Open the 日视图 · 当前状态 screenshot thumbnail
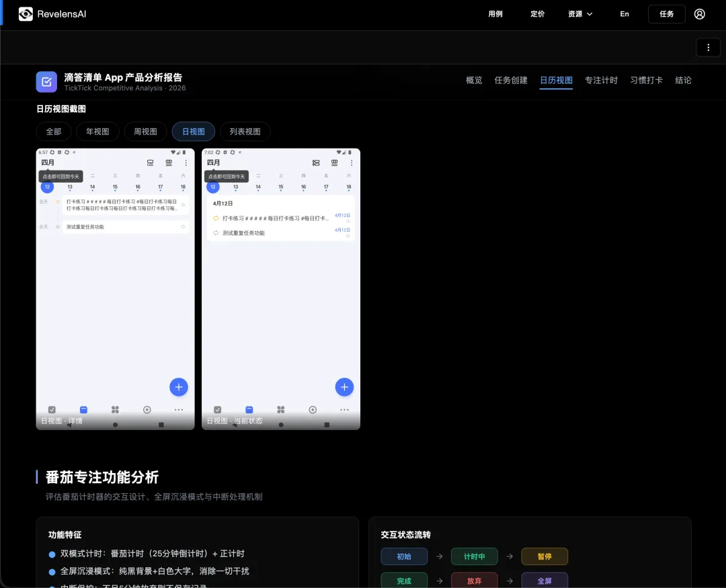The height and width of the screenshot is (588, 726). click(281, 289)
